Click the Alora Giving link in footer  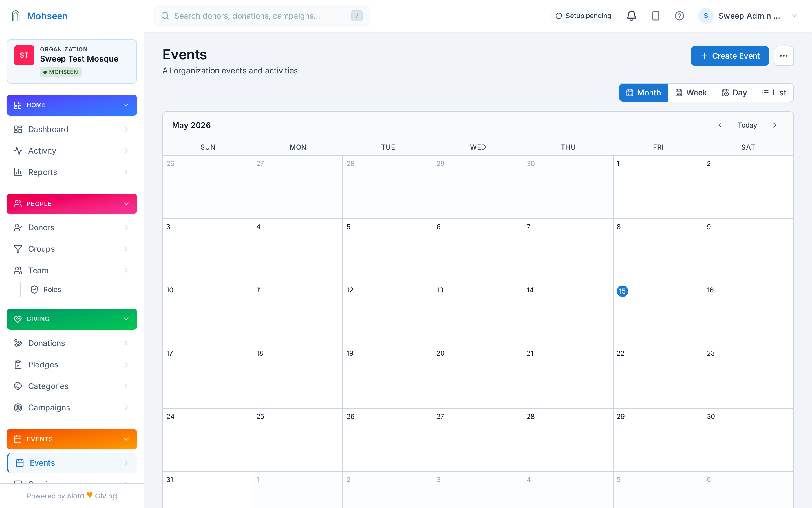tap(92, 496)
